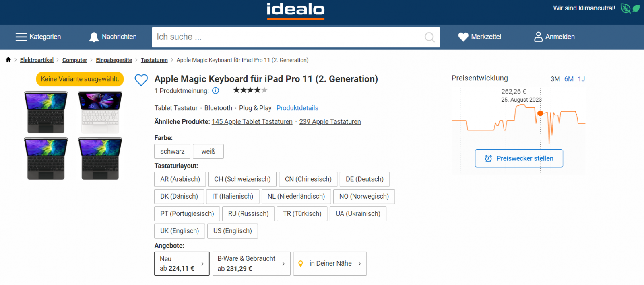Click the search magnifier icon
The height and width of the screenshot is (285, 644).
pyautogui.click(x=429, y=37)
